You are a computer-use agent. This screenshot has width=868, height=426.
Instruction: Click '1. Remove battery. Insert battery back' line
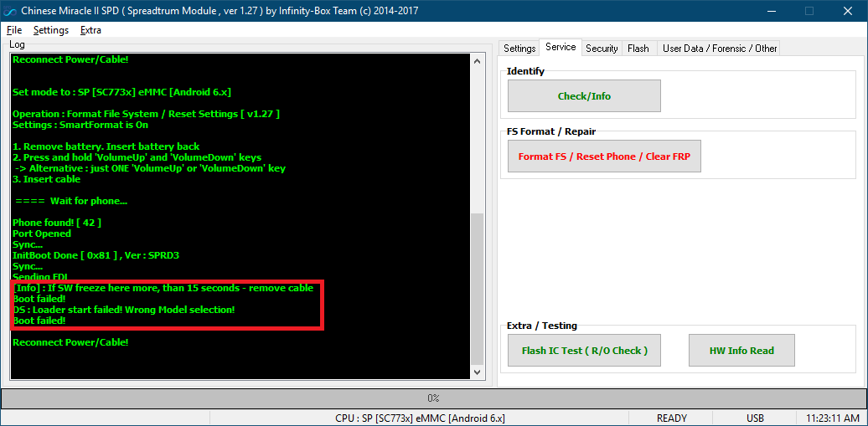[x=106, y=146]
